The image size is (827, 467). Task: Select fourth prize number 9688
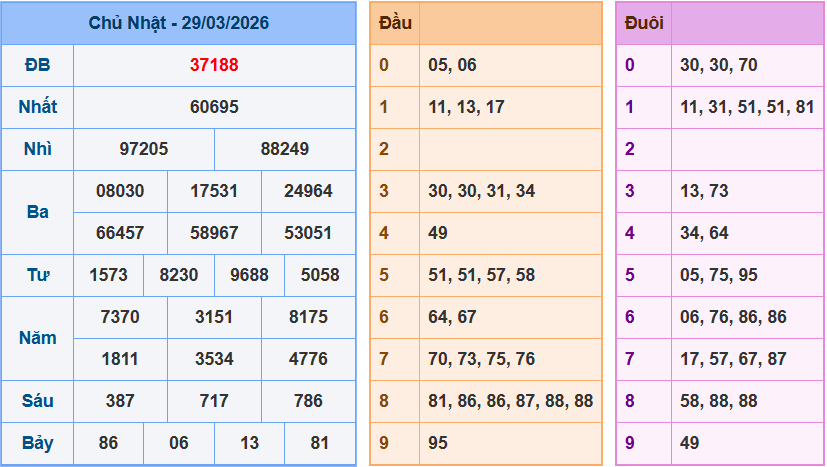[x=249, y=275]
